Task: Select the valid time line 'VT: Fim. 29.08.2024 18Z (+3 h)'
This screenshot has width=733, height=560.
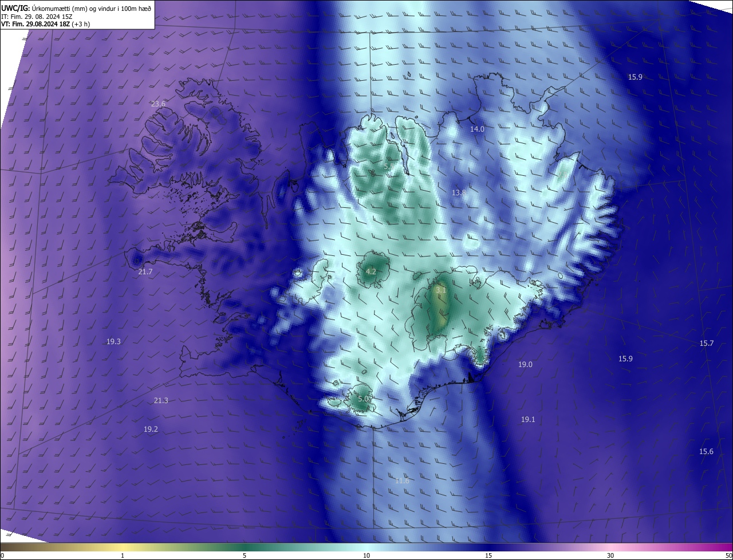Action: (46, 24)
